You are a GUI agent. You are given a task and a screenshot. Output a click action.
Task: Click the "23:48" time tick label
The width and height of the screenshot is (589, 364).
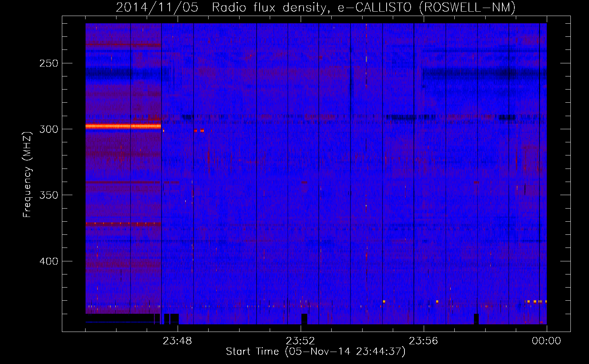point(177,341)
